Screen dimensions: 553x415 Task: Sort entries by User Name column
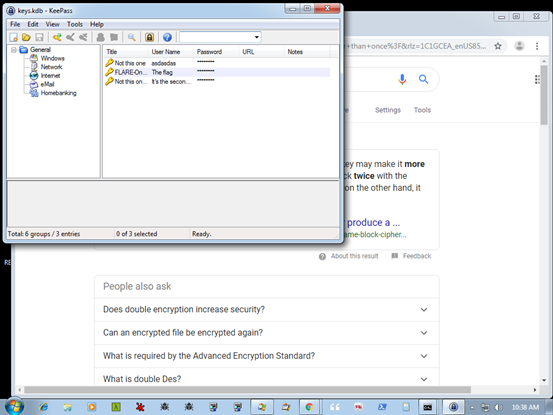point(171,52)
